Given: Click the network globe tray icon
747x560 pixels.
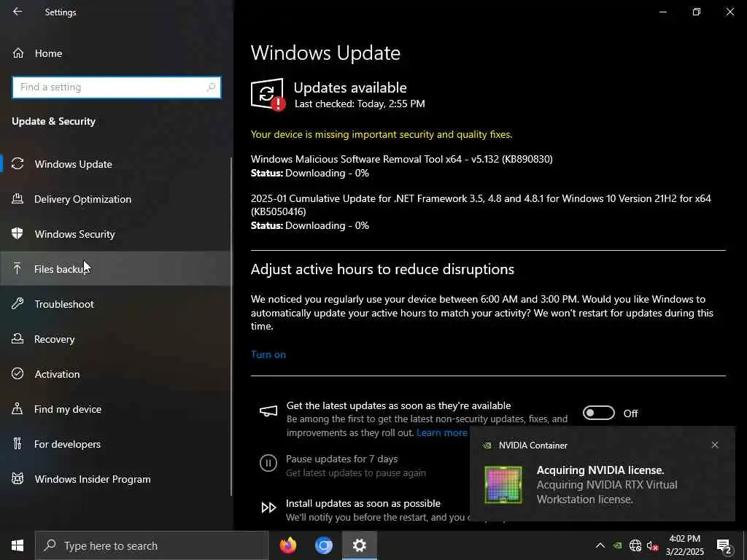Looking at the screenshot, I should pos(635,545).
